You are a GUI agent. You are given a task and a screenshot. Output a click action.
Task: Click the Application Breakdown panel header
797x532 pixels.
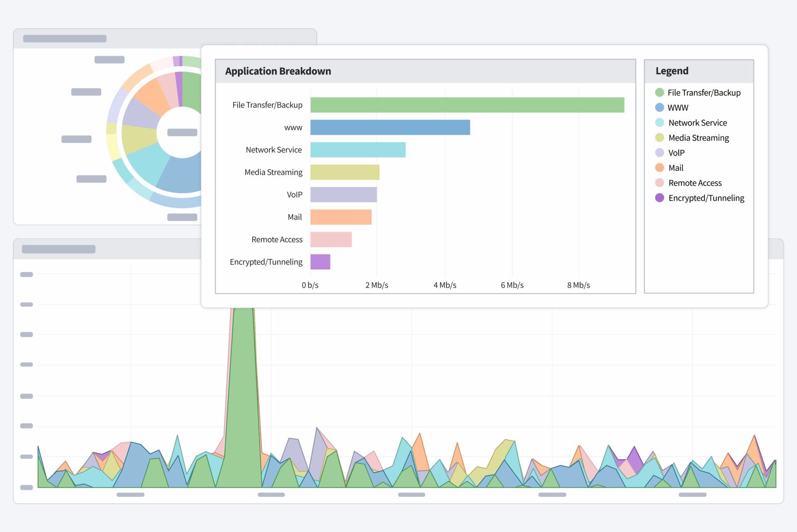tap(277, 71)
